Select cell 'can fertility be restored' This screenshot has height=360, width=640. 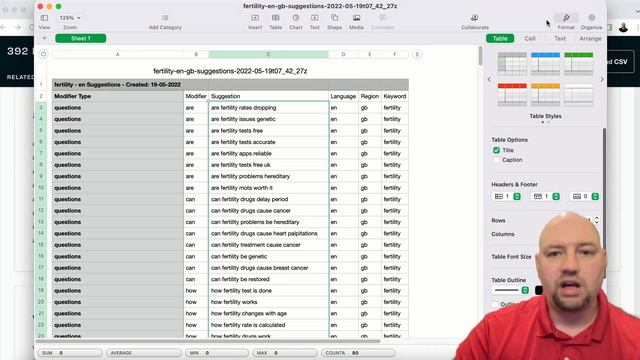click(269, 279)
